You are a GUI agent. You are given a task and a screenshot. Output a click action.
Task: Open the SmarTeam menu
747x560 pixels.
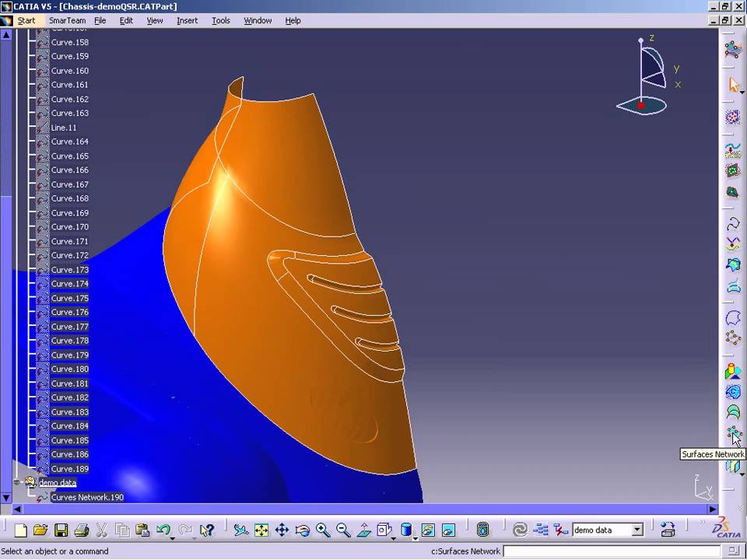(68, 20)
